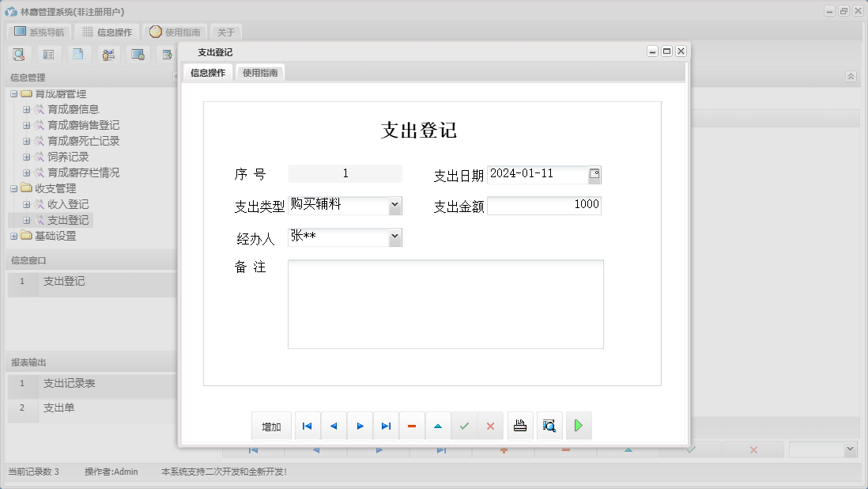Select the new document icon in the toolbar
The height and width of the screenshot is (489, 868).
[x=78, y=54]
